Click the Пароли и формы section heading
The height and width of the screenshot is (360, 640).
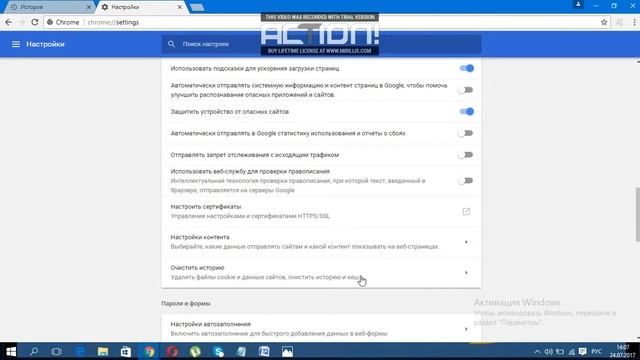[x=186, y=304]
